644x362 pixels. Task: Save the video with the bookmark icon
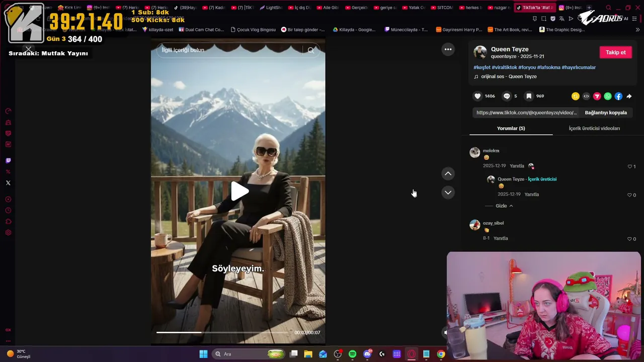[529, 96]
